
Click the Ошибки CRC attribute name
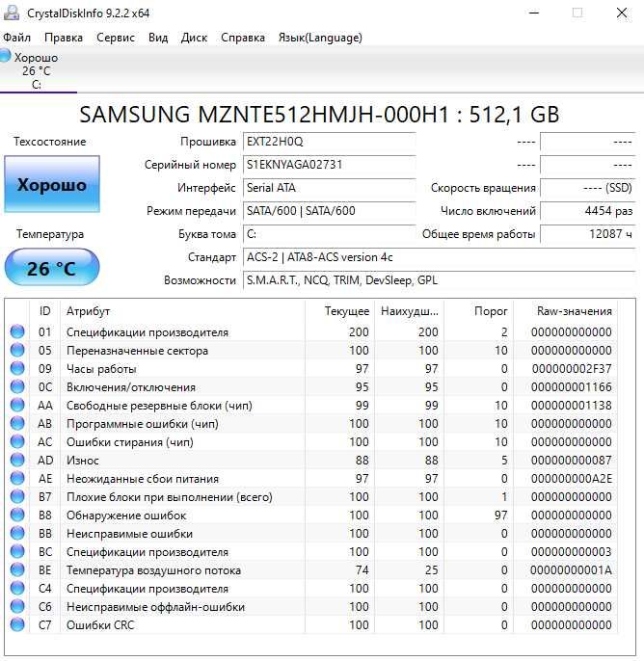[x=100, y=625]
